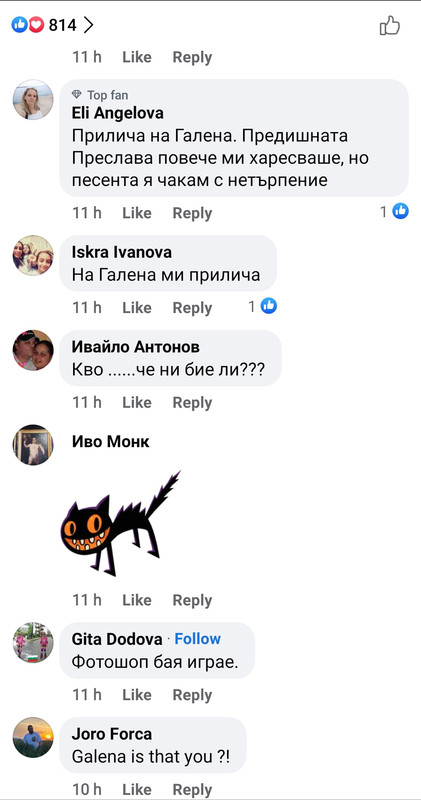Tap the thumbs-up like icon at top right
This screenshot has height=800, width=421.
pos(389,25)
